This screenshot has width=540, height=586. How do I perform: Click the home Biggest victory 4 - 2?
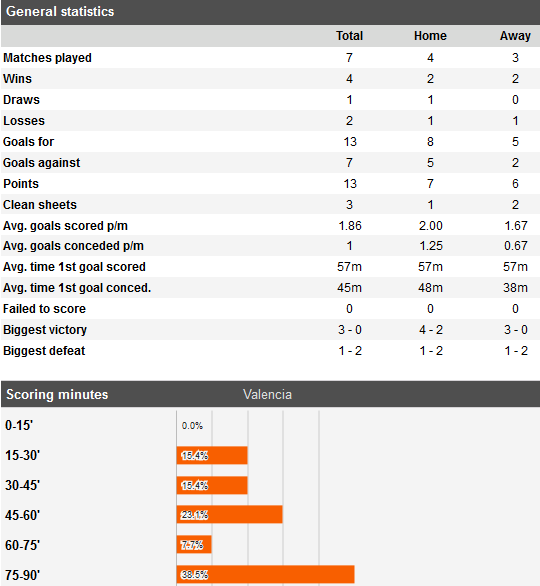click(431, 330)
